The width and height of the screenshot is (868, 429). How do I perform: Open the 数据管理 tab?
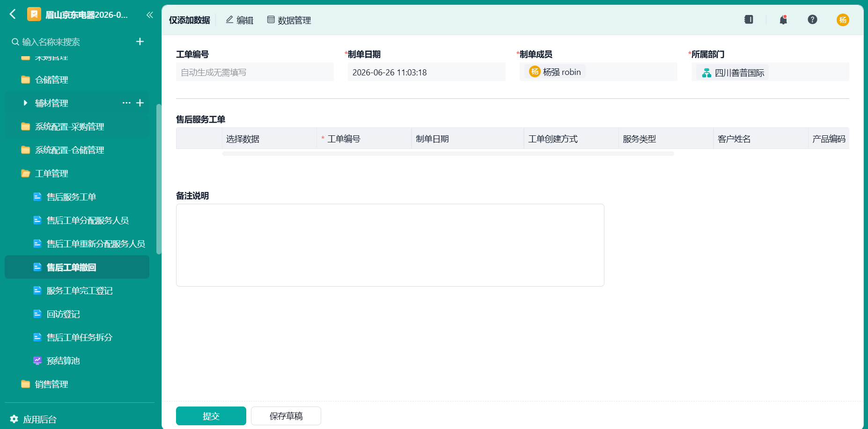(x=289, y=20)
